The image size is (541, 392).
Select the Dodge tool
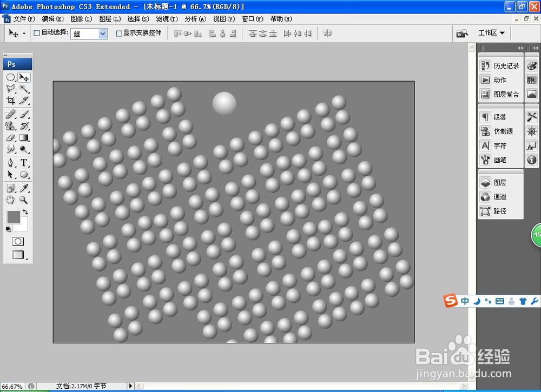[24, 149]
